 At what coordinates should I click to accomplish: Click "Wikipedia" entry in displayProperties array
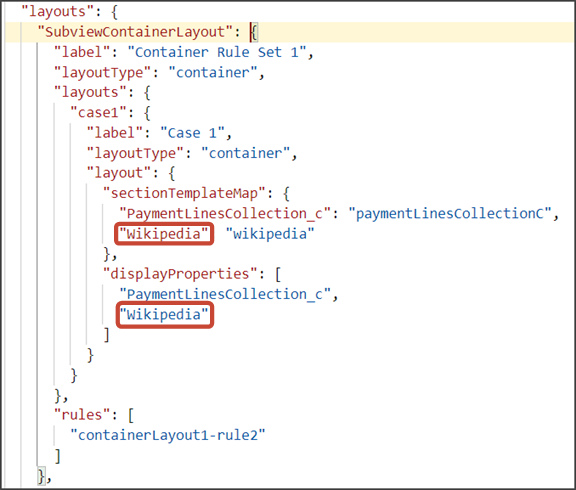pos(164,314)
